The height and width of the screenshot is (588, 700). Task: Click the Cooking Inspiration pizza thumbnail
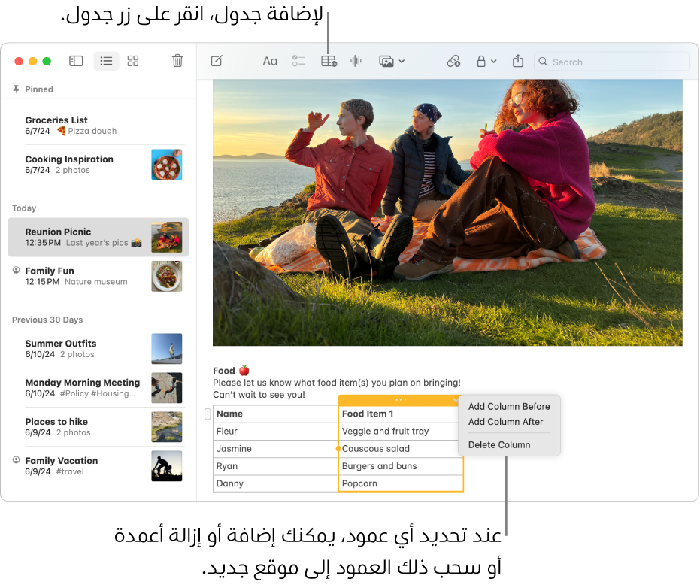pyautogui.click(x=166, y=165)
